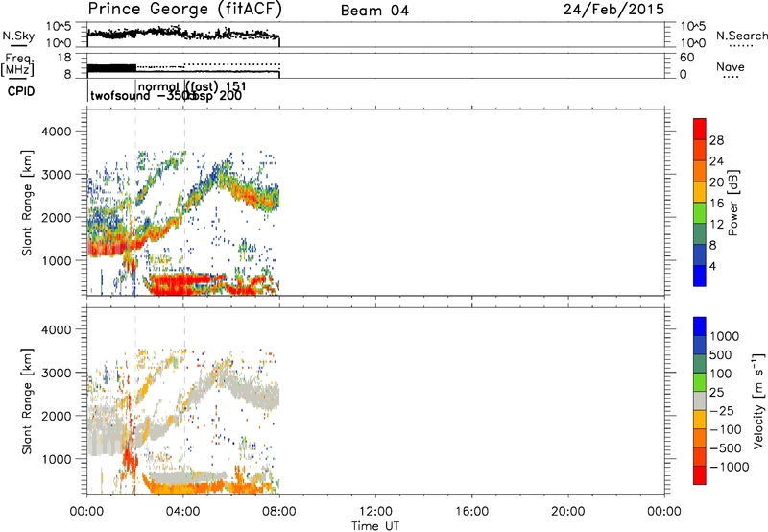Image resolution: width=768 pixels, height=532 pixels.
Task: Click the 'Power [dB]' color bar title
Action: click(x=733, y=203)
